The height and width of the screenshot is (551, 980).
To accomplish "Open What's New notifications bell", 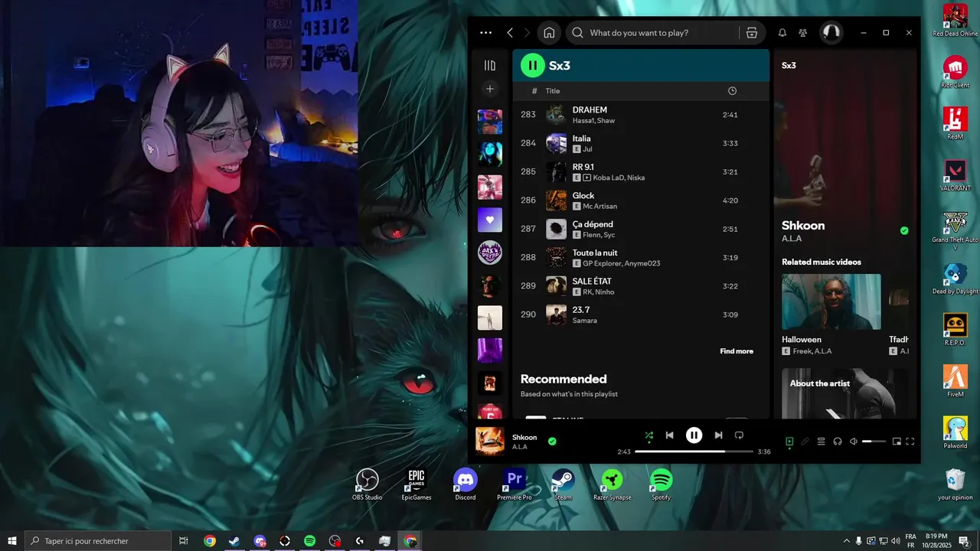I will [782, 33].
